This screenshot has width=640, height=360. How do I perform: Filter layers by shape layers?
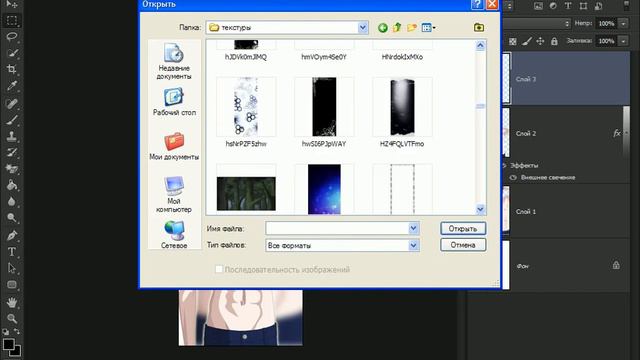pos(583,6)
